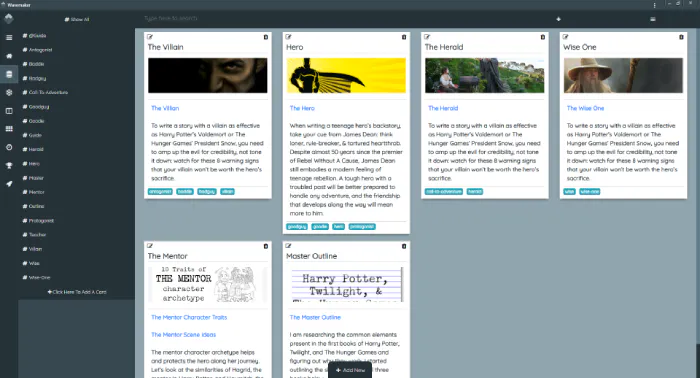Open the rocket export icon

pyautogui.click(x=9, y=184)
